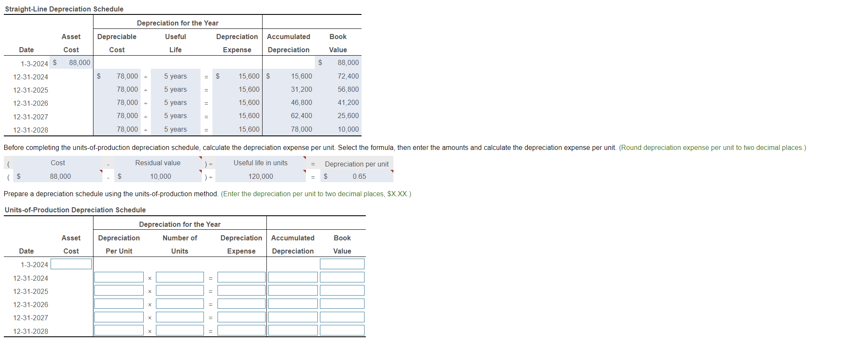Image resolution: width=868 pixels, height=344 pixels.
Task: Click Number of Units field for 12-31-2026
Action: [x=180, y=304]
